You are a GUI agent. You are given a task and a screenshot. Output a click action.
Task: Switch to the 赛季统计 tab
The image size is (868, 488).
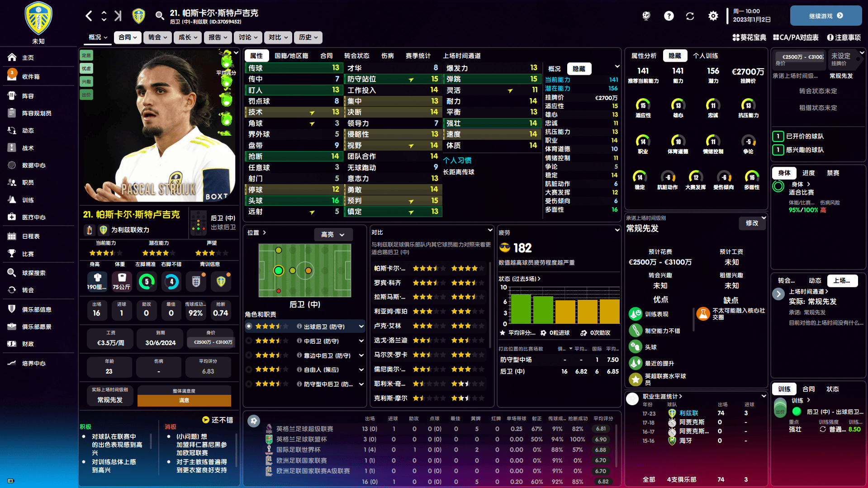click(x=418, y=56)
